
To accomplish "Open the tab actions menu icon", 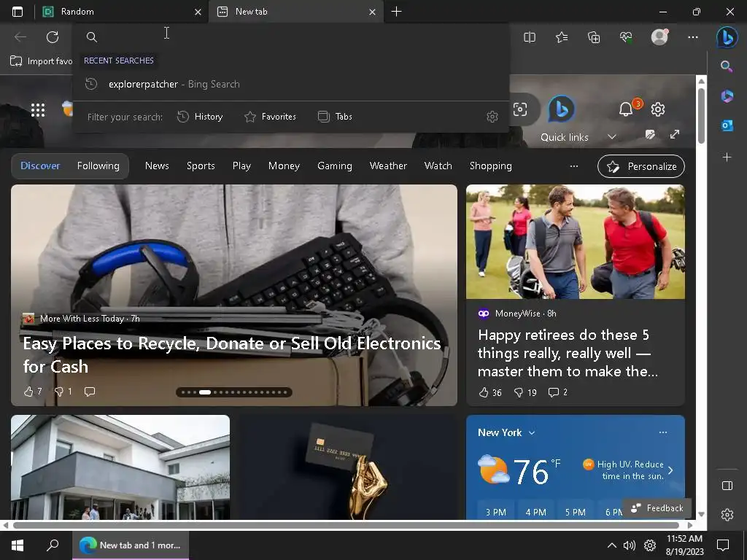I will 18,12.
